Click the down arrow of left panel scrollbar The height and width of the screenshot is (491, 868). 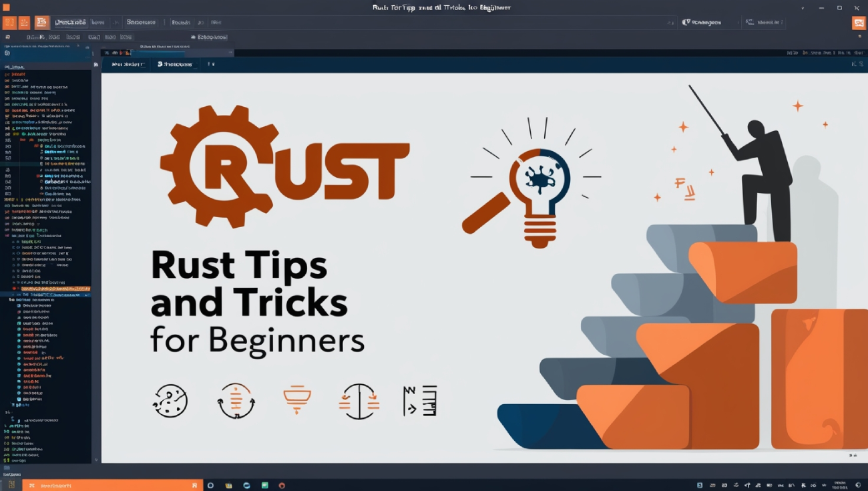click(x=95, y=460)
